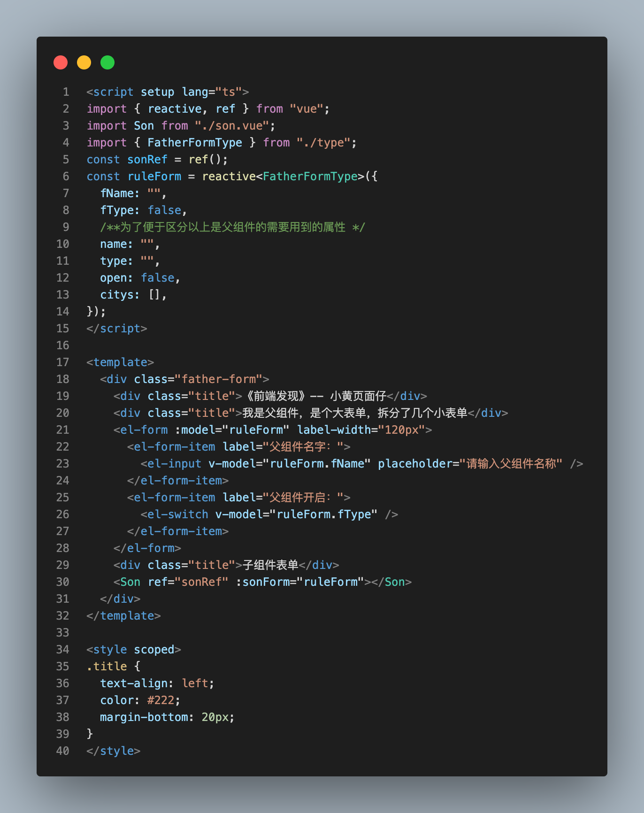The image size is (644, 813).
Task: Click the 'name: "",' property line
Action: click(x=130, y=244)
